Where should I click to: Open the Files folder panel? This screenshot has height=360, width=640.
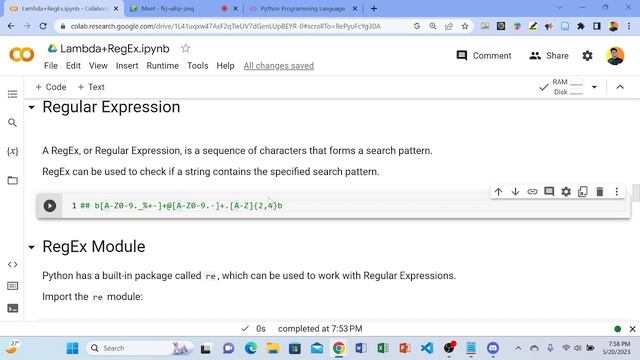coord(13,180)
